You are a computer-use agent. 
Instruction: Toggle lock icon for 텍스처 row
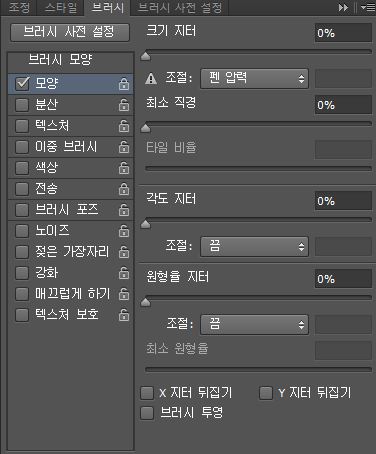124,126
